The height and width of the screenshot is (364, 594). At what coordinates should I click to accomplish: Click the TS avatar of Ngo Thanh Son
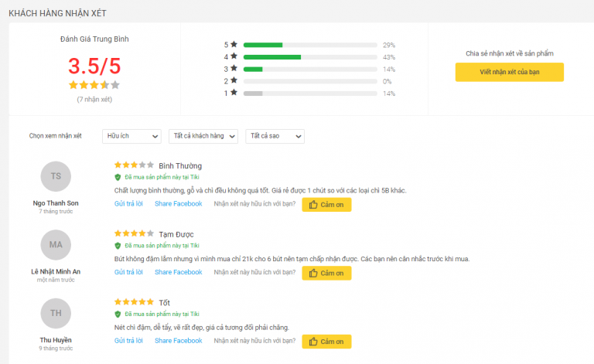56,176
